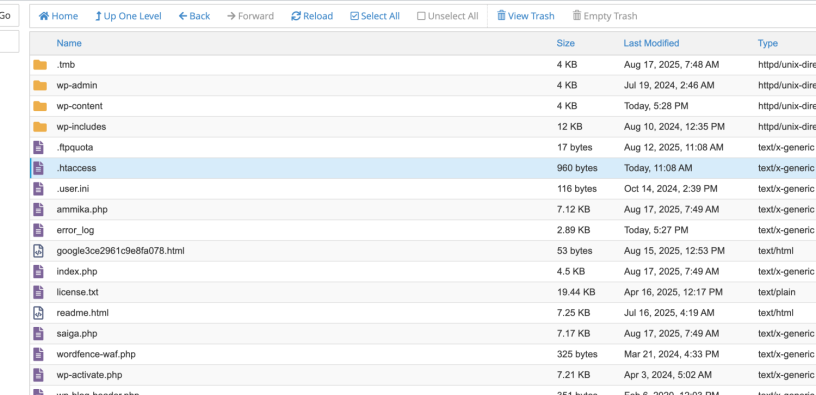The image size is (816, 395).
Task: Sort by Last Modified column header
Action: (652, 43)
